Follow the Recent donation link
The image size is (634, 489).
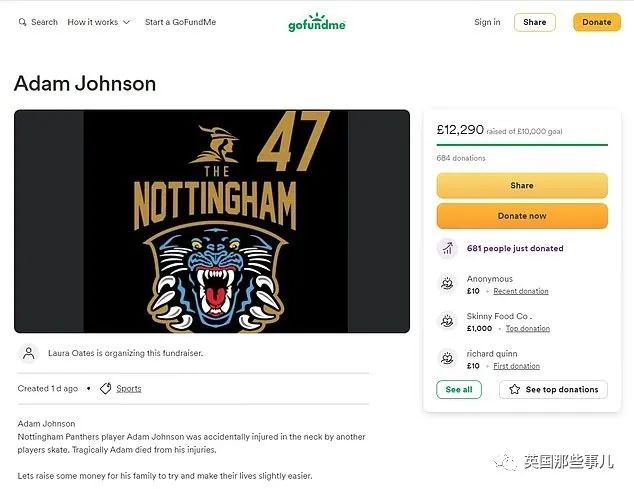coord(521,291)
